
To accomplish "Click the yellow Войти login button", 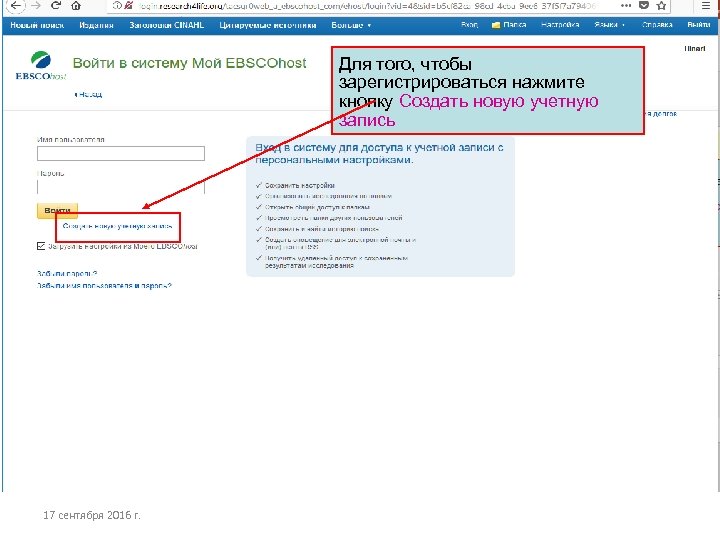I will (57, 210).
